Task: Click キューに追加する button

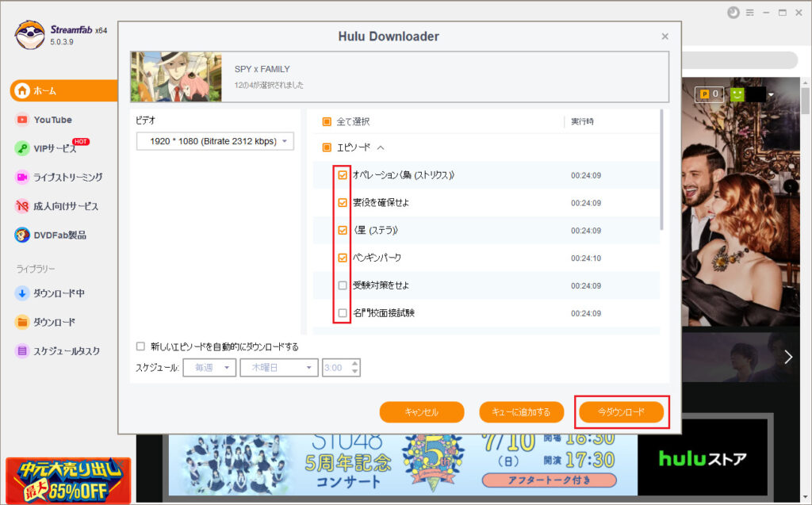Action: click(522, 412)
